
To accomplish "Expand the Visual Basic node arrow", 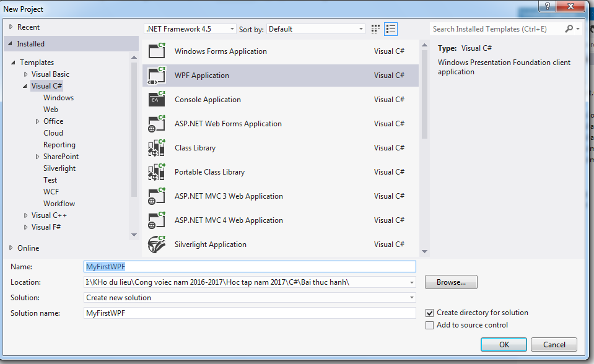I will (x=25, y=74).
